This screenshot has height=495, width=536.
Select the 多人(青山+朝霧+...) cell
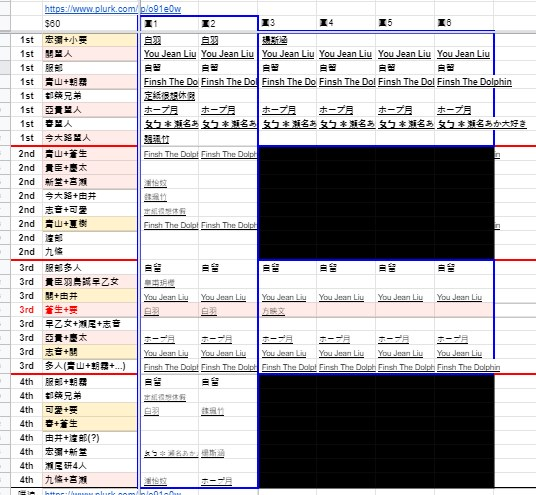pos(90,366)
